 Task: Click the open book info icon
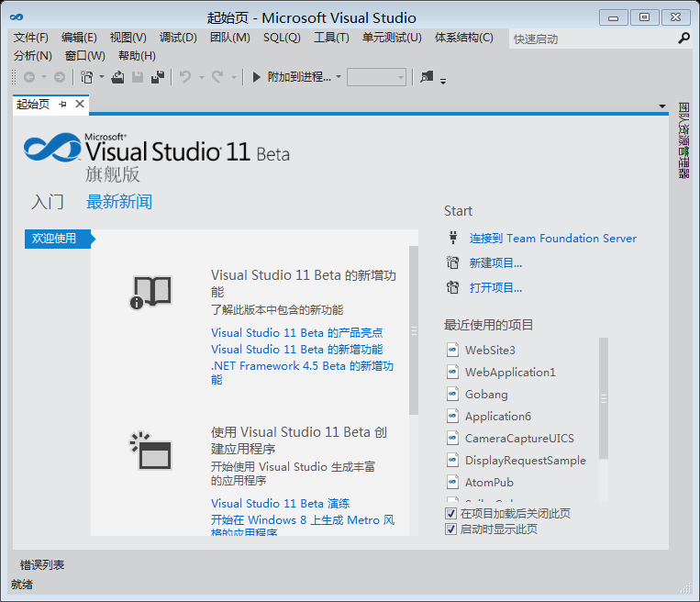coord(150,293)
